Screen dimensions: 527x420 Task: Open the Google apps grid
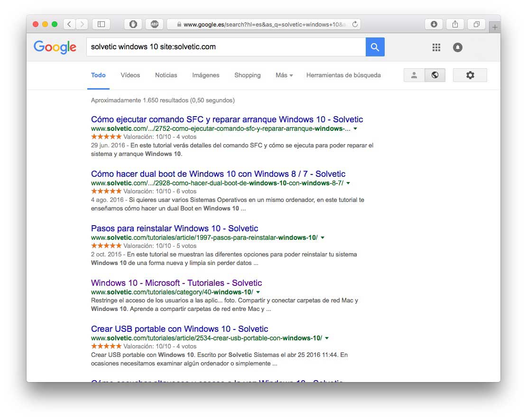[x=436, y=47]
